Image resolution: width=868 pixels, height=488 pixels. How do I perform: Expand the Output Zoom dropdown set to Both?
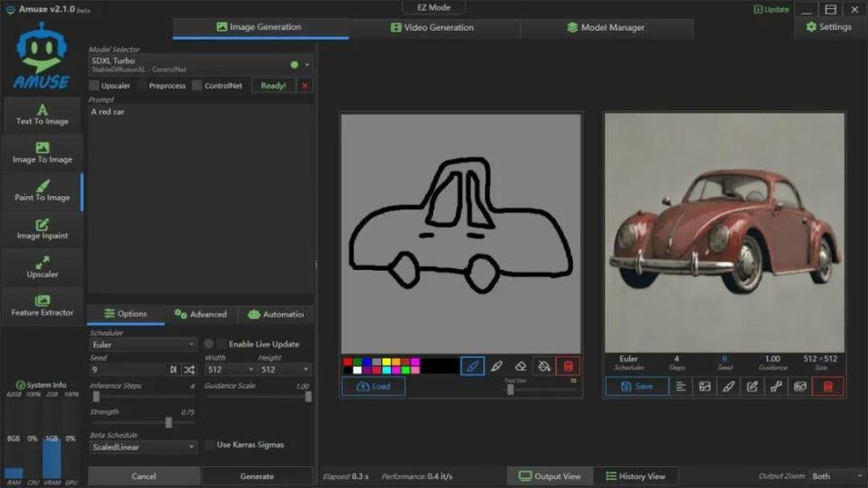click(x=835, y=476)
